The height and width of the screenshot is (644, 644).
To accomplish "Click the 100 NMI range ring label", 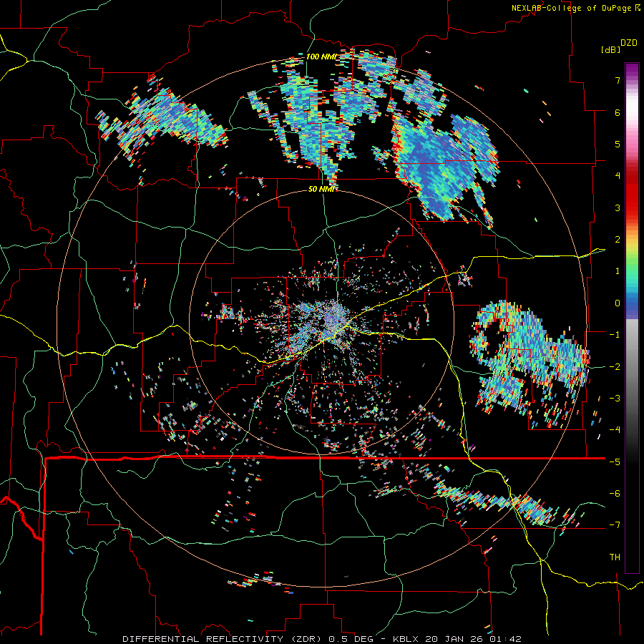I will click(x=321, y=57).
